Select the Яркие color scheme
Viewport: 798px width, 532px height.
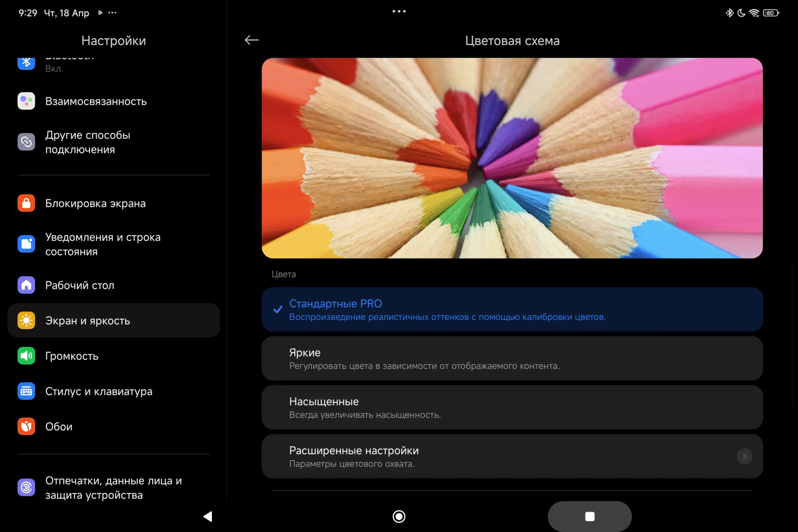pos(512,358)
